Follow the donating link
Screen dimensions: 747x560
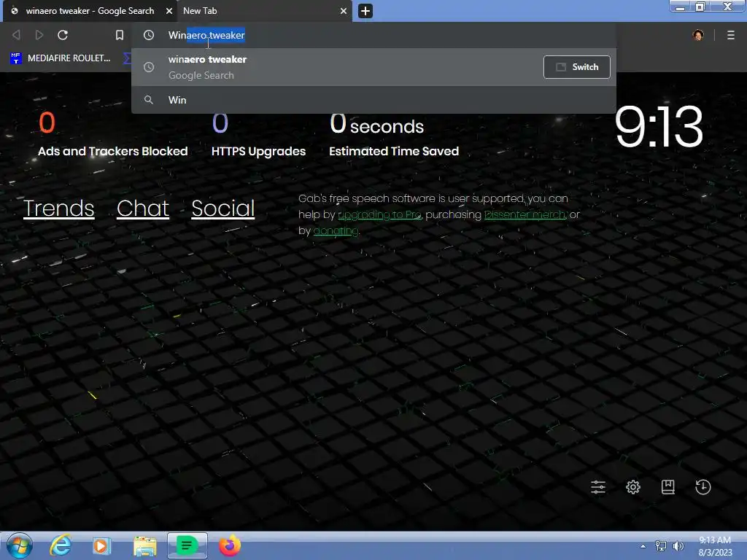tap(336, 231)
